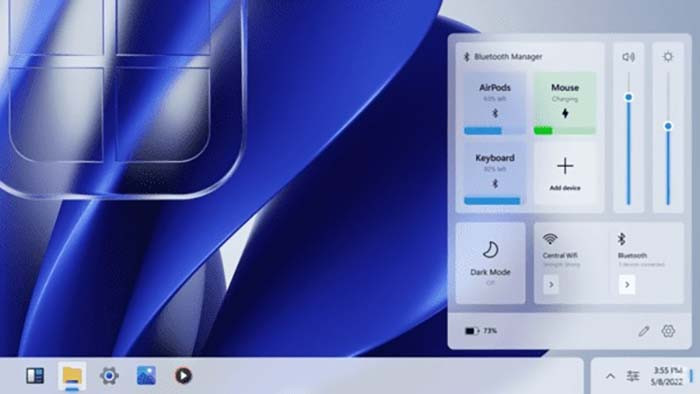This screenshot has height=394, width=700.
Task: Select the AirPods device tile
Action: coord(495,104)
